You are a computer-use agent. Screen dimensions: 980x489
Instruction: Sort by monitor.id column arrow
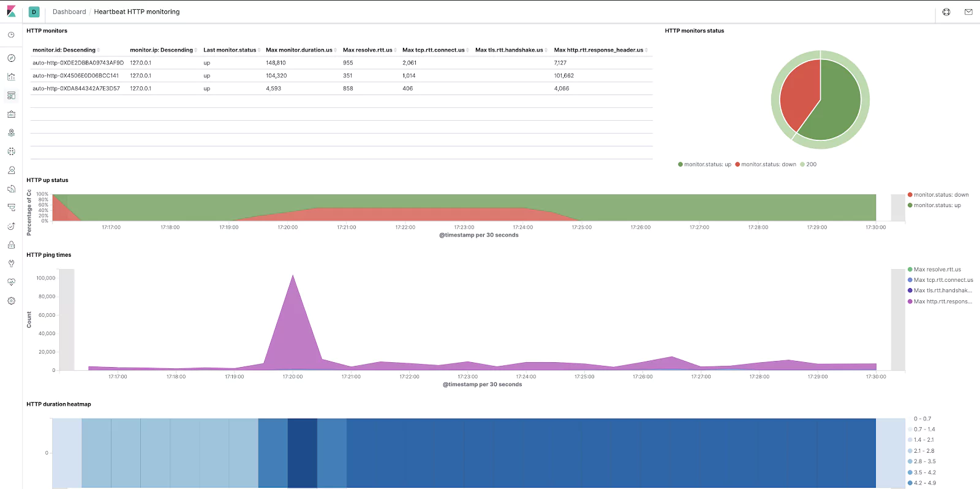(98, 50)
